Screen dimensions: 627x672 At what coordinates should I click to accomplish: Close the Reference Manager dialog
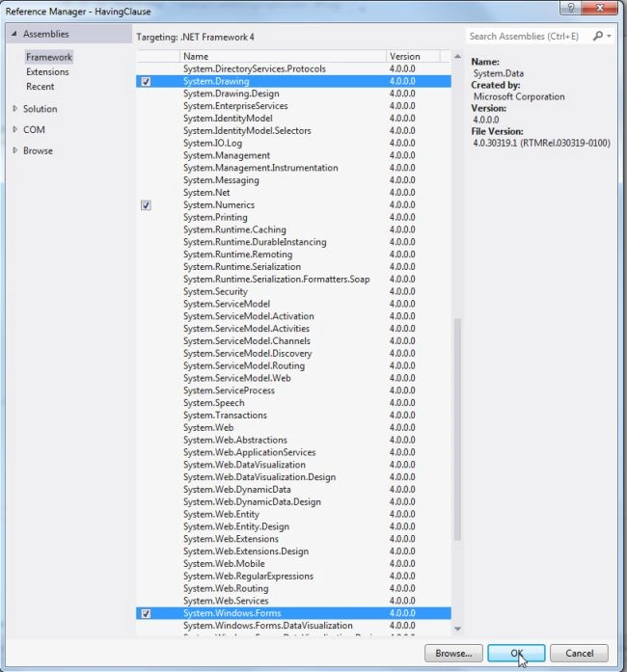point(600,8)
